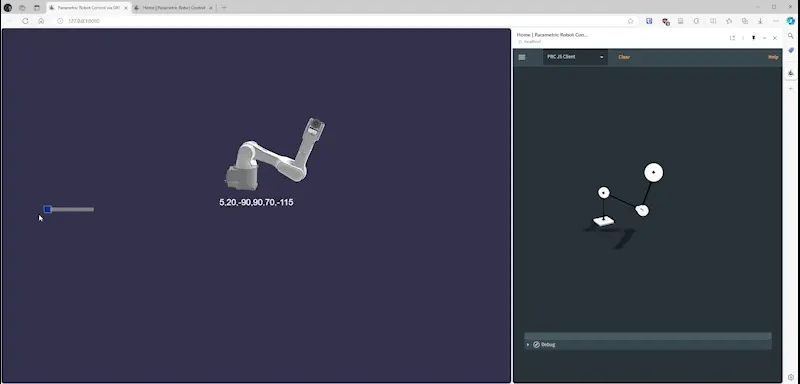Open the Copilot icon in browser corner
Screen dimensions: 800x384
[791, 21]
